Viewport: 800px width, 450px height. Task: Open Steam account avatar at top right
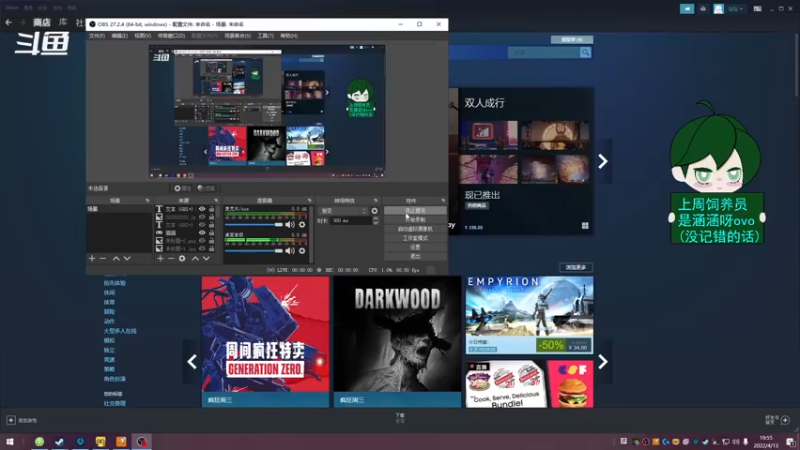[718, 9]
